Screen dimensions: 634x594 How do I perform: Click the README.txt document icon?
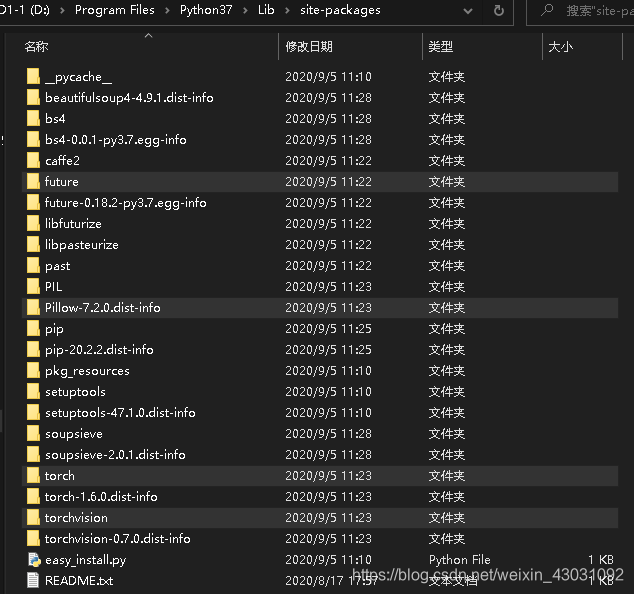tap(33, 581)
